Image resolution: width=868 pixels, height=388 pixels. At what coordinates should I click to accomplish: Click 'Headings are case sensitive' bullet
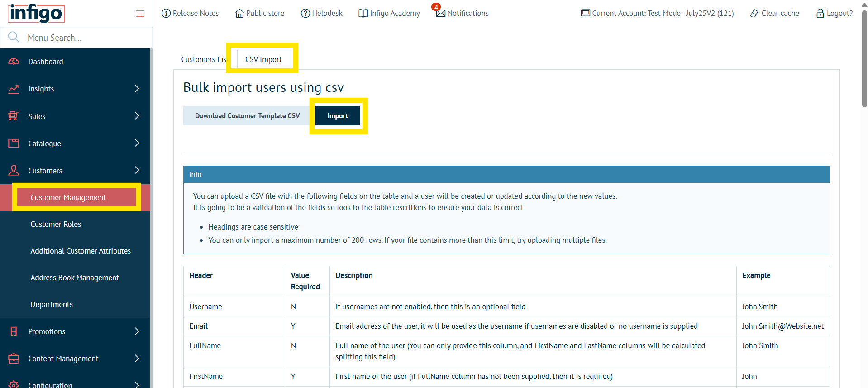[253, 227]
